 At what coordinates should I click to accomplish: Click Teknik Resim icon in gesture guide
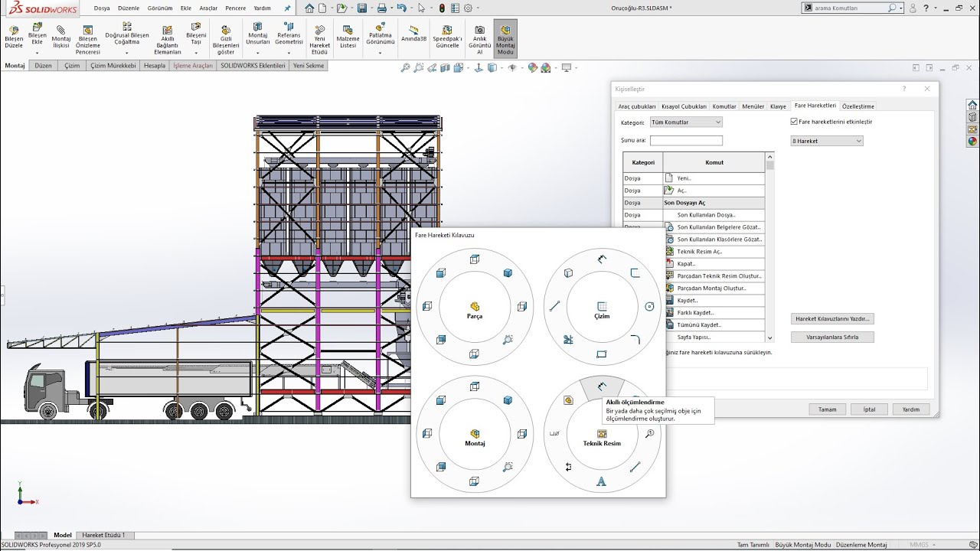click(x=602, y=433)
